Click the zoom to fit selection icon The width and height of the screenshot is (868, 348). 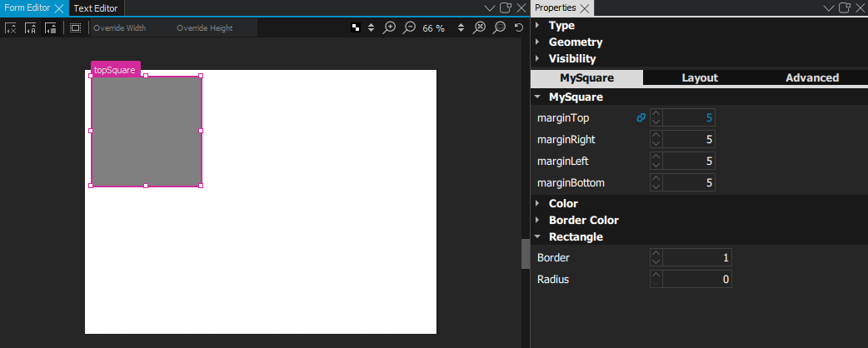coord(500,27)
